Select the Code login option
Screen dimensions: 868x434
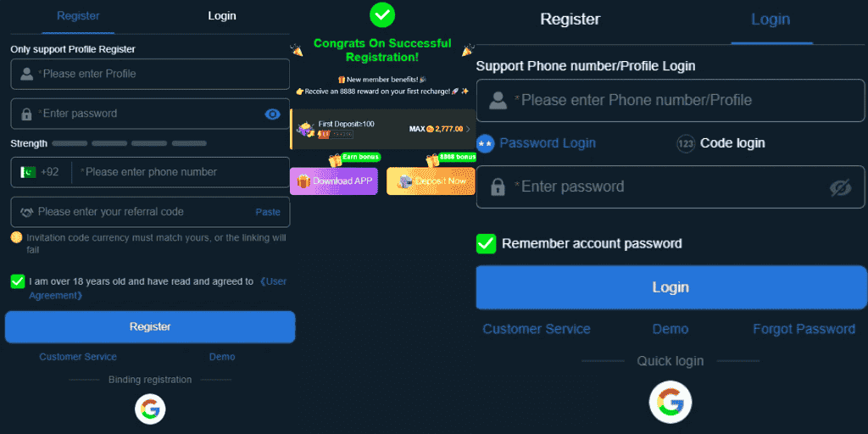[x=721, y=142]
